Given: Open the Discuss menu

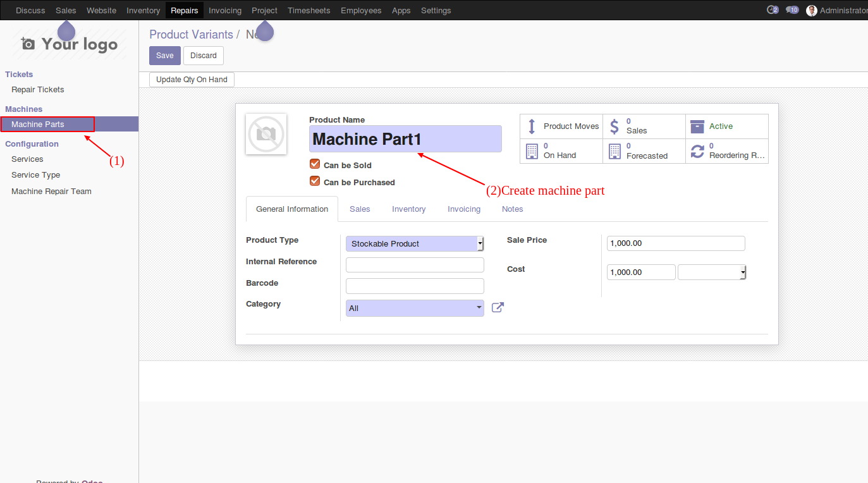Looking at the screenshot, I should [30, 10].
